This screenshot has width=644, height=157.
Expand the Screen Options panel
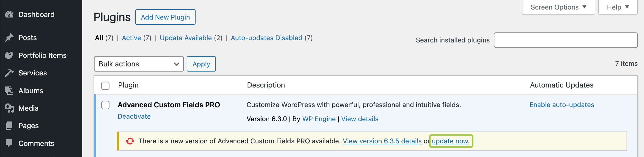[558, 7]
